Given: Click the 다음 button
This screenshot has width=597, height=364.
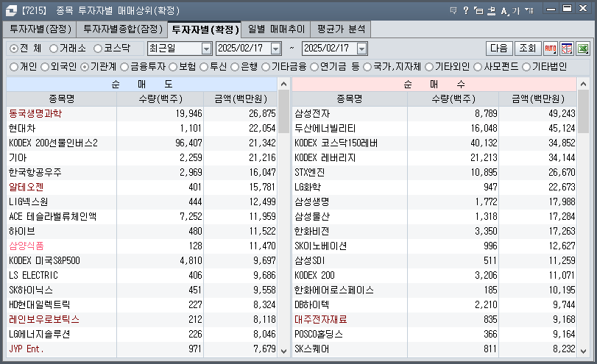Looking at the screenshot, I should click(x=499, y=49).
